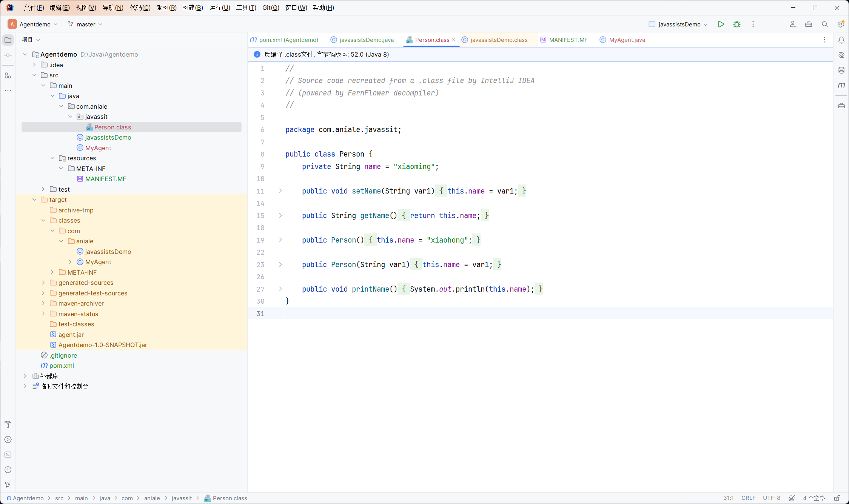Switch to pom.xml (Agentdemo) tab
Image resolution: width=849 pixels, height=504 pixels.
285,40
